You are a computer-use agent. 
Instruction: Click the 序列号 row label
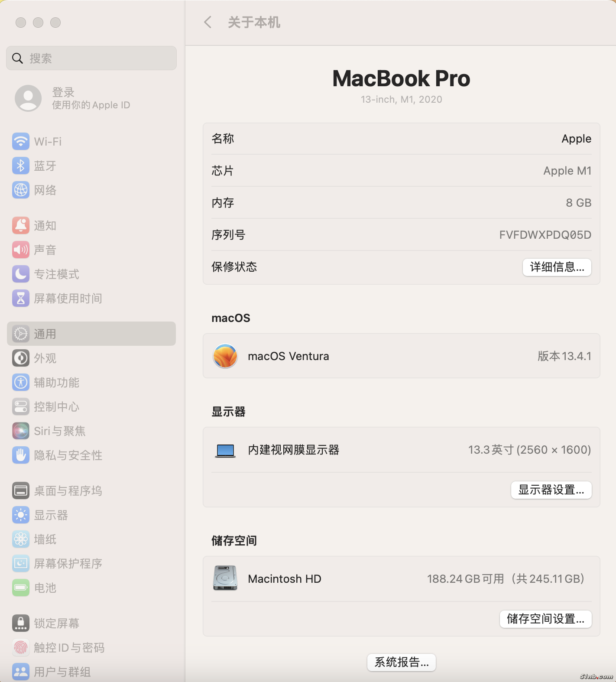pyautogui.click(x=228, y=235)
